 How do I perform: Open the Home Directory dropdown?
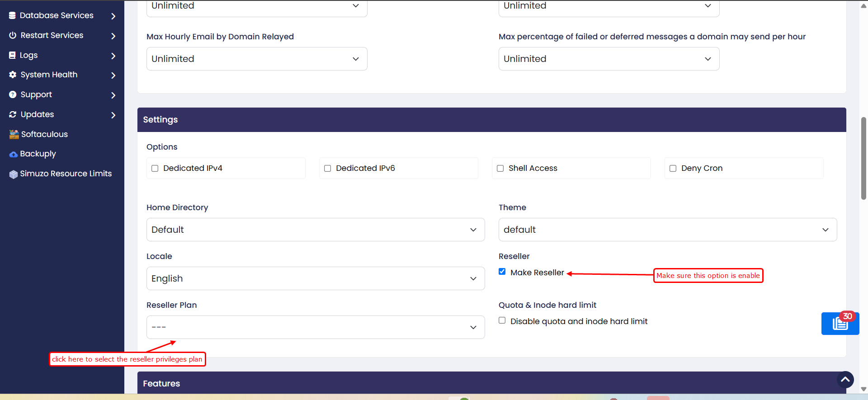pyautogui.click(x=316, y=230)
